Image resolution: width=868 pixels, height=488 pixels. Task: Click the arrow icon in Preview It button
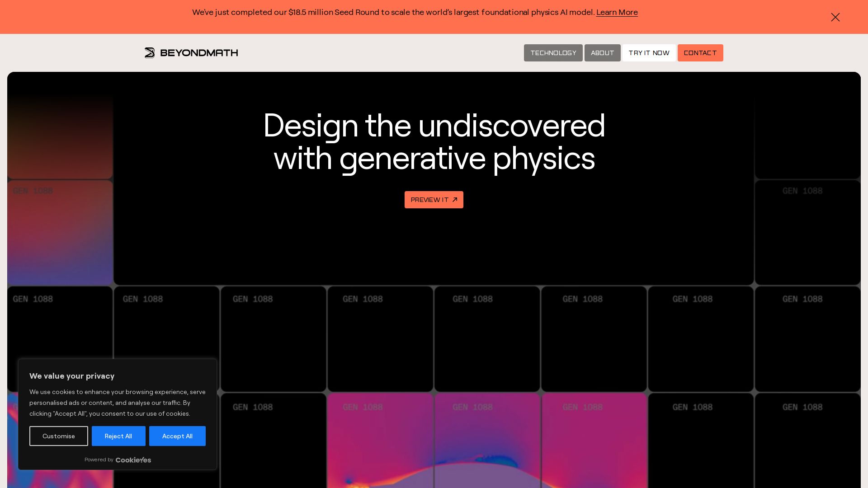coord(455,200)
